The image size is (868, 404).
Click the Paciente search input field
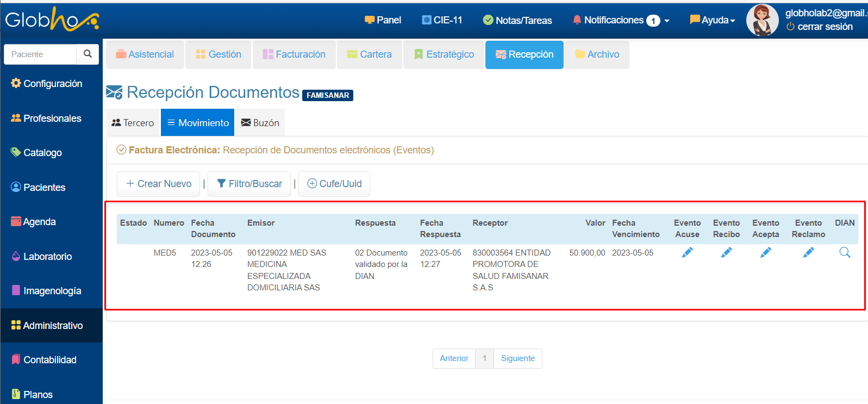40,54
